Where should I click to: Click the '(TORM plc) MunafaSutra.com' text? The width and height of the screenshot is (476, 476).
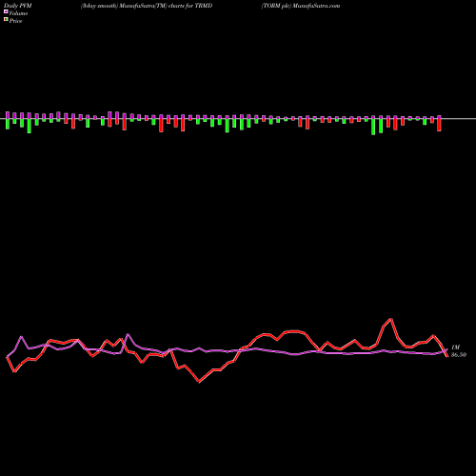point(301,6)
